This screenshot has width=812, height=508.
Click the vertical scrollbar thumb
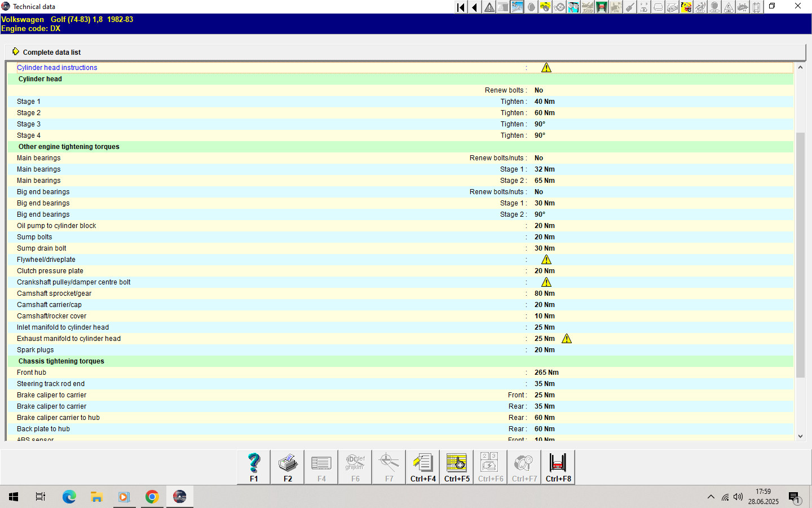click(800, 255)
